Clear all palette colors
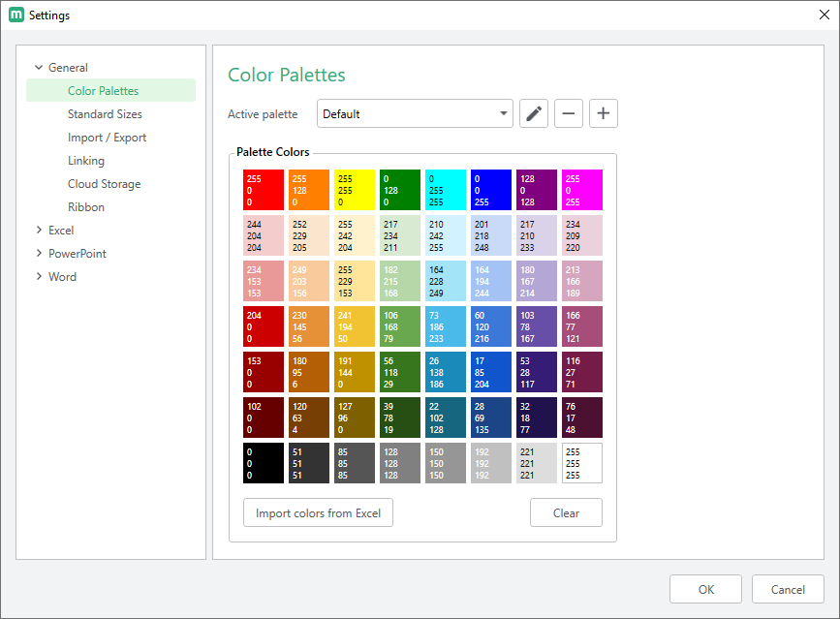This screenshot has width=840, height=619. click(x=566, y=512)
